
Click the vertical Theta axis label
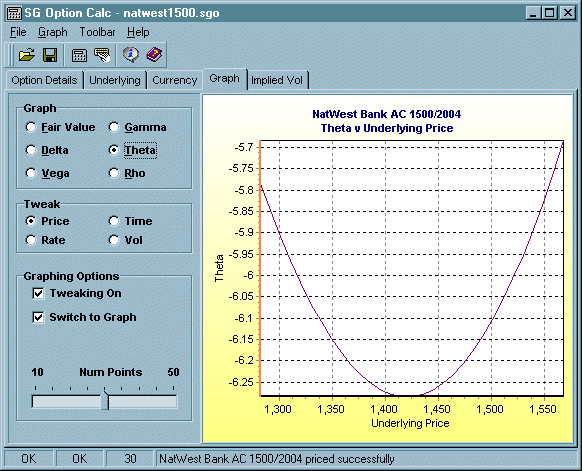[219, 268]
